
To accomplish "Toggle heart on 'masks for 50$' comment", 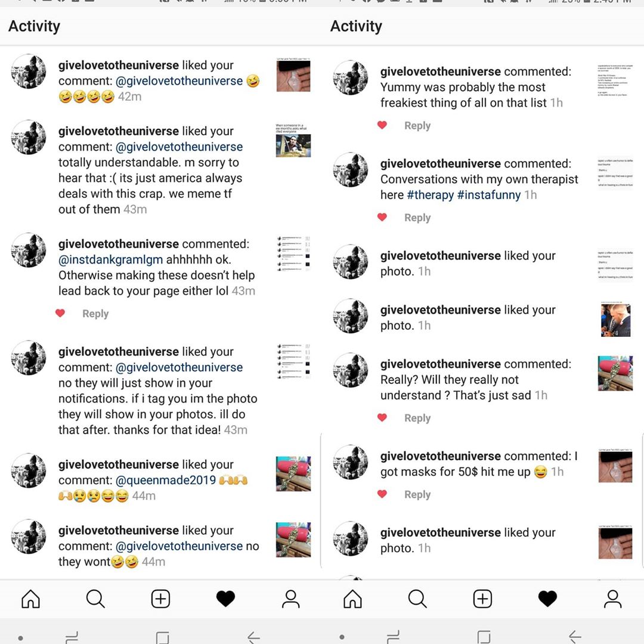I will tap(382, 494).
